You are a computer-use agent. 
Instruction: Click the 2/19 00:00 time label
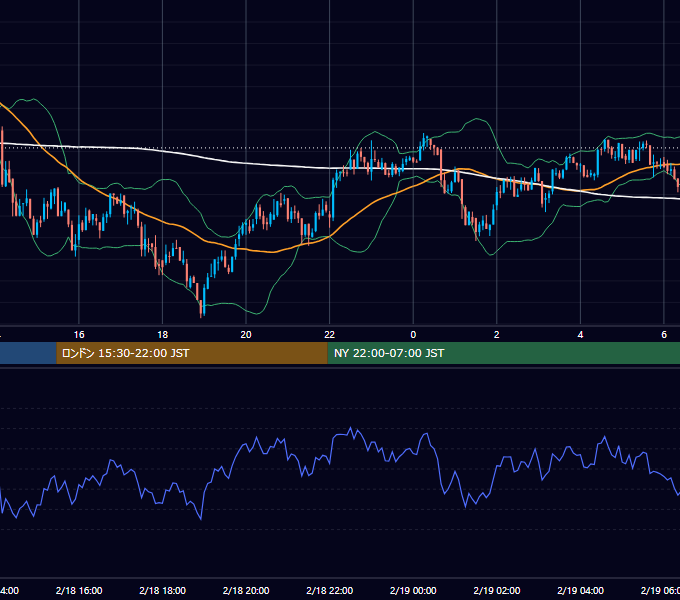pyautogui.click(x=413, y=590)
